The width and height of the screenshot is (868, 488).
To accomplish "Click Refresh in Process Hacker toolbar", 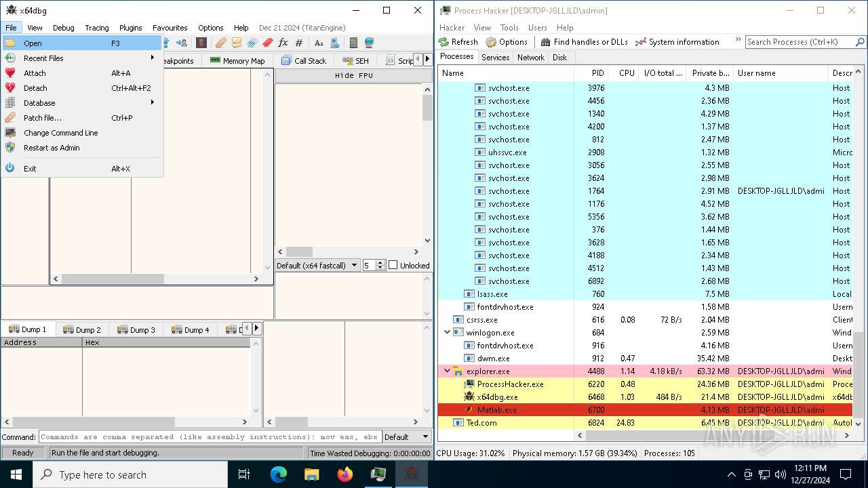I will click(x=458, y=42).
